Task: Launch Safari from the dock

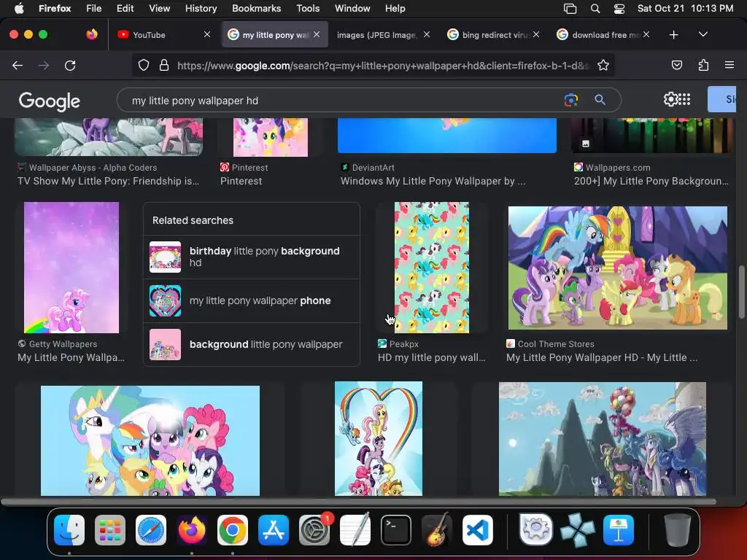Action: tap(151, 530)
